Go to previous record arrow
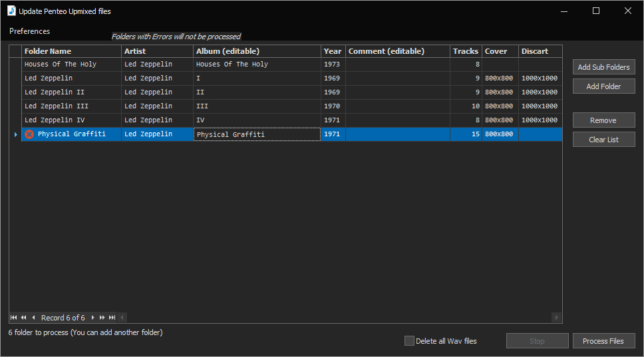This screenshot has height=357, width=644. 33,318
